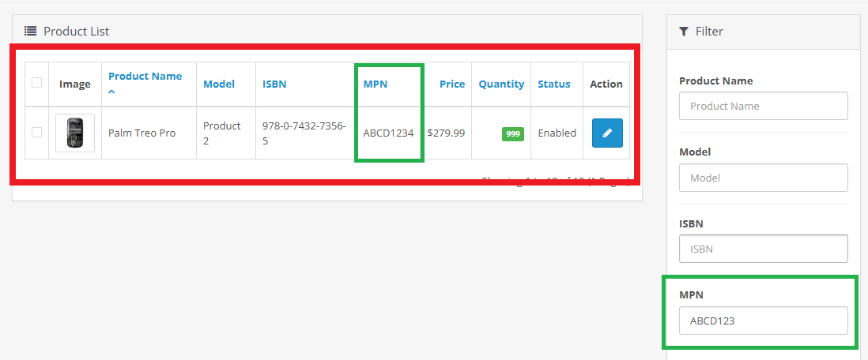
Task: Sort the table by Product Name
Action: click(145, 77)
